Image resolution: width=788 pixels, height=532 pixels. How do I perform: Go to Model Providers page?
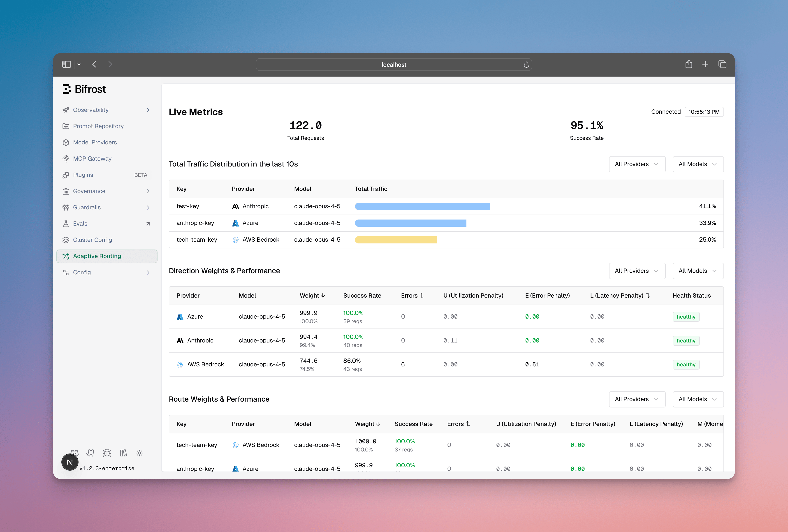pyautogui.click(x=107, y=142)
